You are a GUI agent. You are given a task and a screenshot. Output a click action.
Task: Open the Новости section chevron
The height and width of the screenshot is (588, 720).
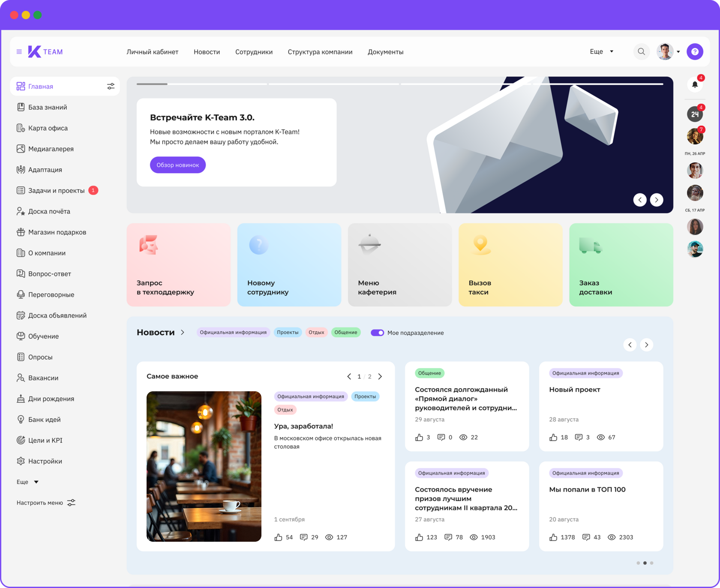click(x=183, y=333)
